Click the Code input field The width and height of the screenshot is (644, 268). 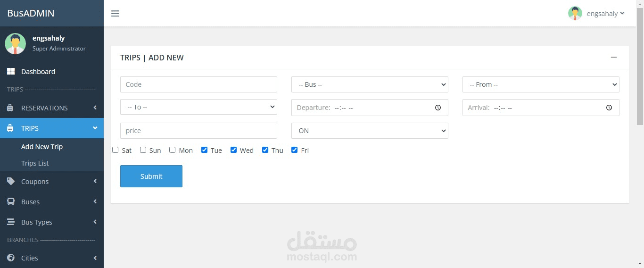198,84
